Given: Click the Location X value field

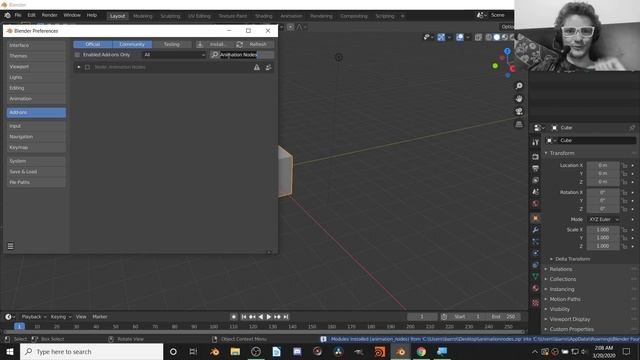Looking at the screenshot, I should [603, 165].
